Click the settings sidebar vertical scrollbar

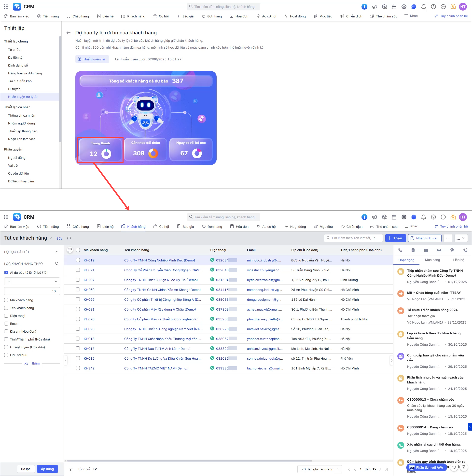click(60, 89)
